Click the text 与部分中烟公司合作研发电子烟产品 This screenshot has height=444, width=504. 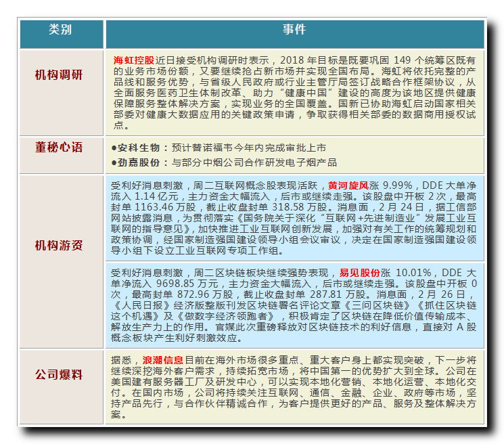[x=254, y=162]
